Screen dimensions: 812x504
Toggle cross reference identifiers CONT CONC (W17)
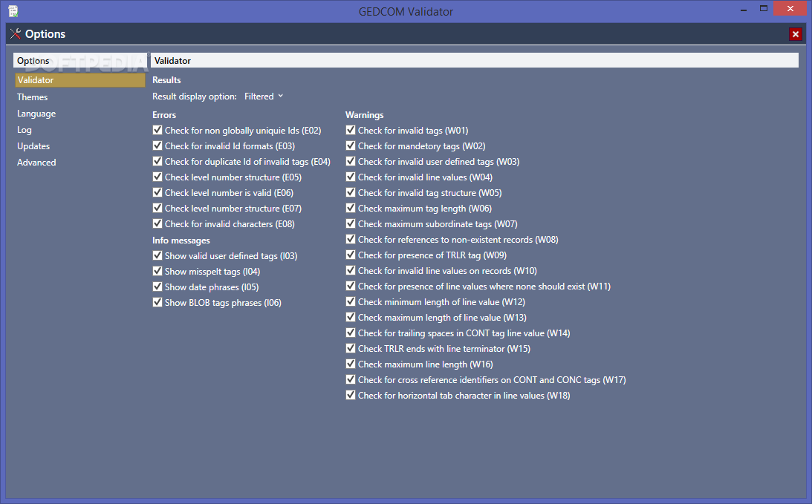coord(351,379)
